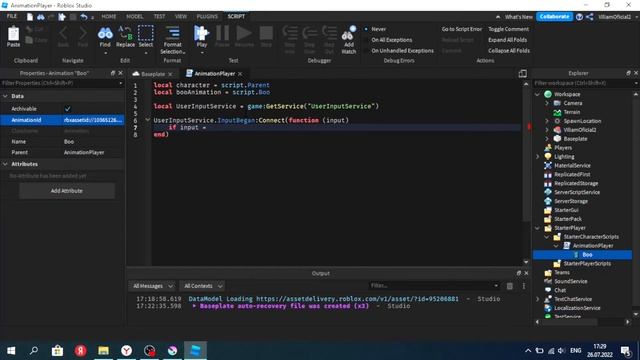Select ServerScriptService in Explorer

pos(577,192)
